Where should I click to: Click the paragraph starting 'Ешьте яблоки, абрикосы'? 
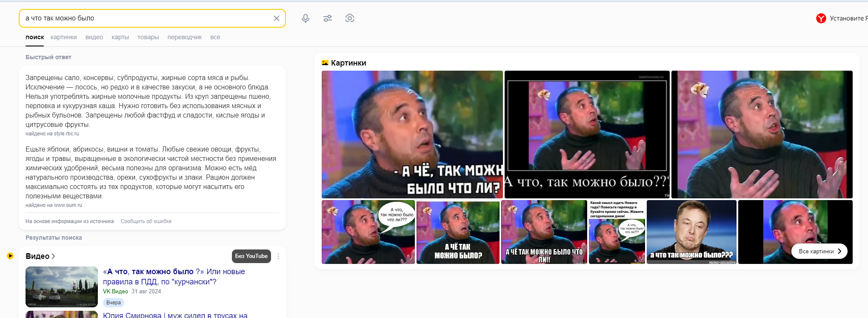click(151, 173)
